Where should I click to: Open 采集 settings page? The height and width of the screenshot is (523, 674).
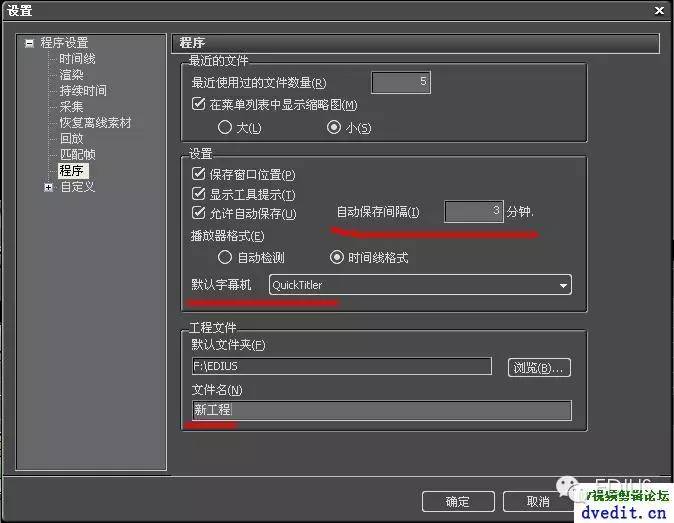coord(71,107)
